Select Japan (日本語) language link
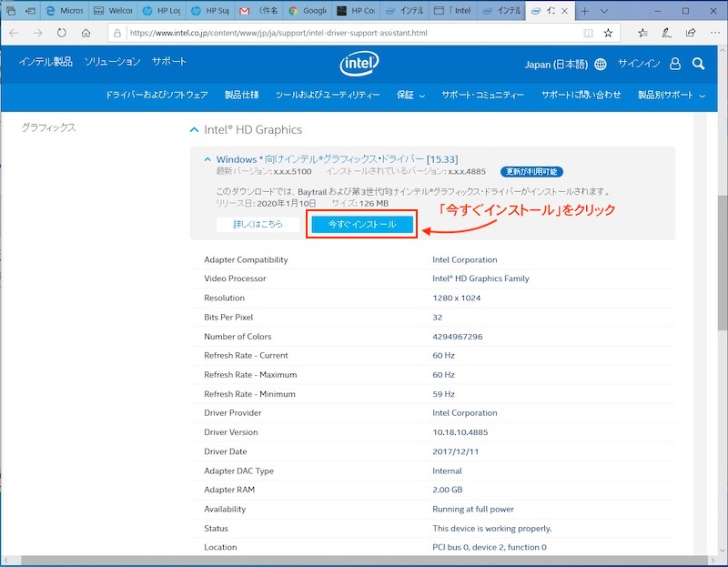 [556, 64]
